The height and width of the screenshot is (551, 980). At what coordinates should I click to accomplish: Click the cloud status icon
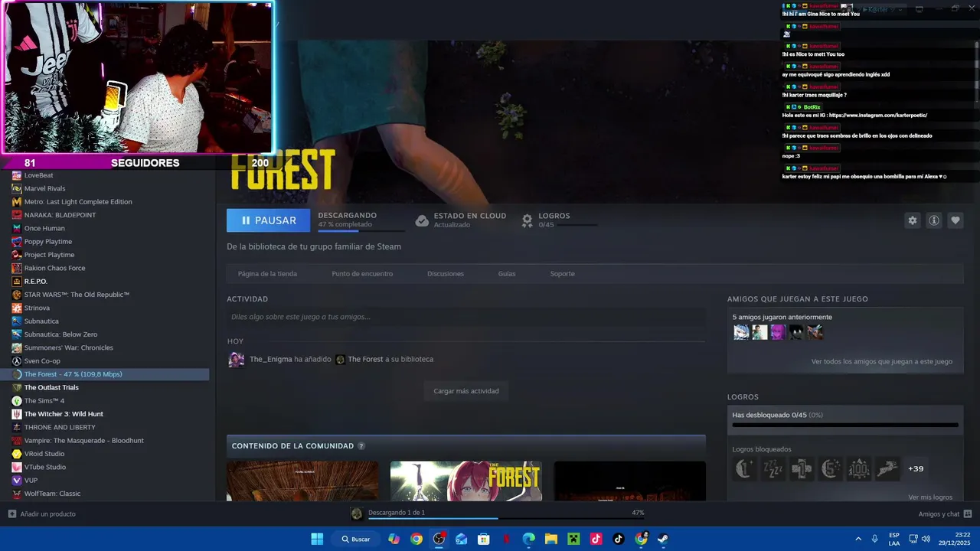click(422, 220)
